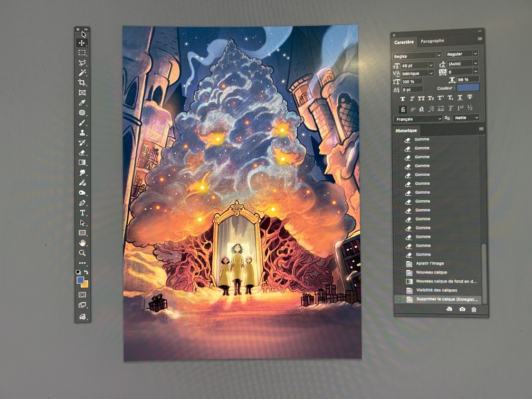Screen dimensions: 532x399
Task: Open the Regular font style dropdown
Action: coord(462,54)
